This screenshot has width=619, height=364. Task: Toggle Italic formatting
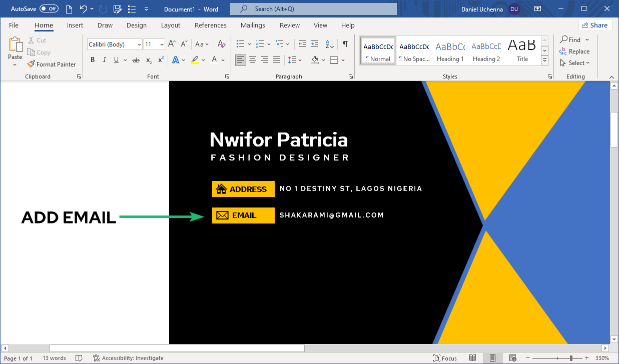[x=105, y=60]
